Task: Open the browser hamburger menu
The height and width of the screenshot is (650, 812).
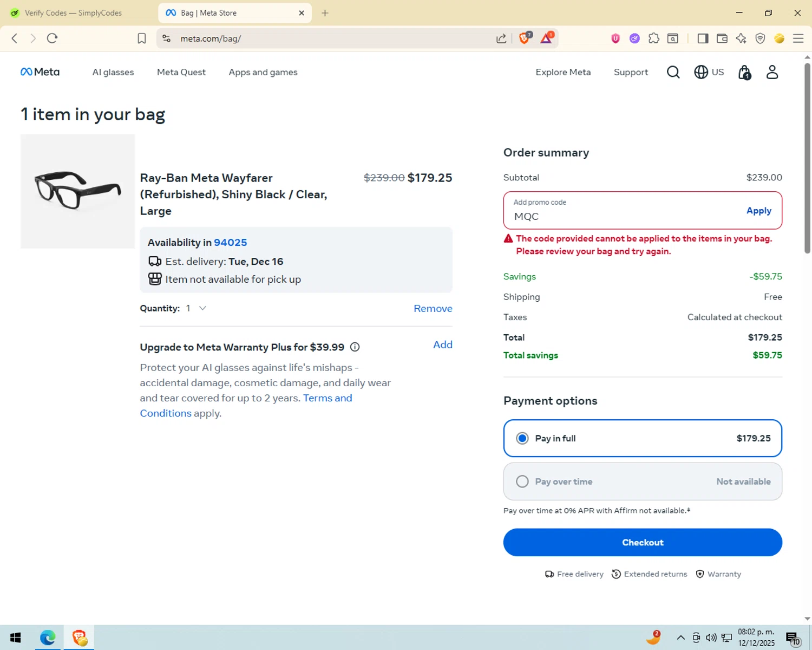Action: tap(798, 38)
